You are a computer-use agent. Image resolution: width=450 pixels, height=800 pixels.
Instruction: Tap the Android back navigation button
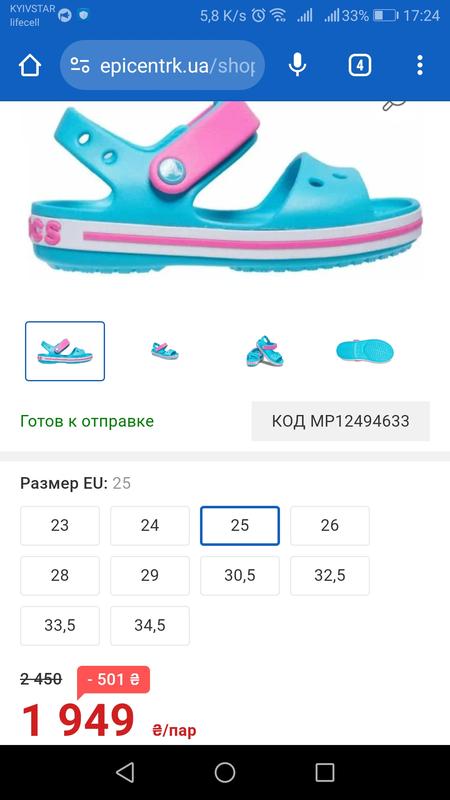tap(125, 772)
